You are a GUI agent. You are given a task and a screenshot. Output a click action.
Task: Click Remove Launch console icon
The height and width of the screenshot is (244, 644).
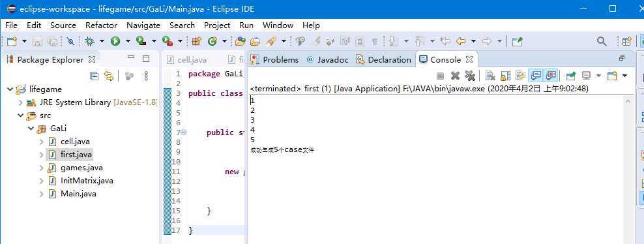[455, 76]
